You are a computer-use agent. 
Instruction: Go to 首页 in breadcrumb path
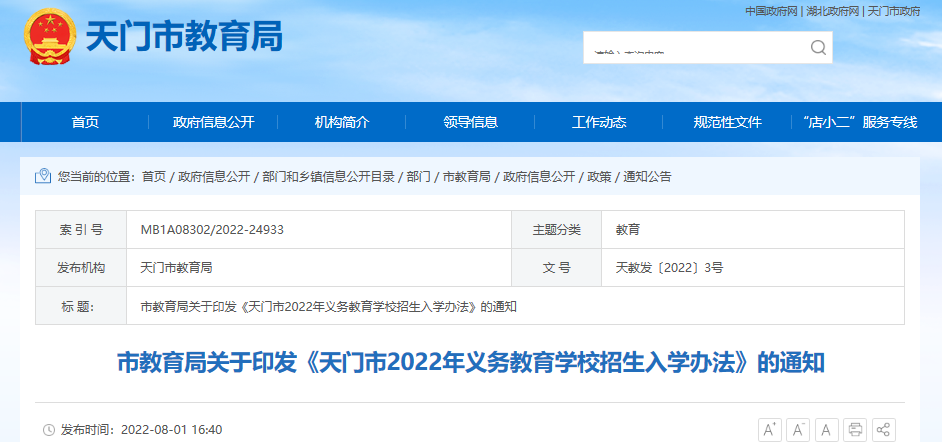coord(154,177)
